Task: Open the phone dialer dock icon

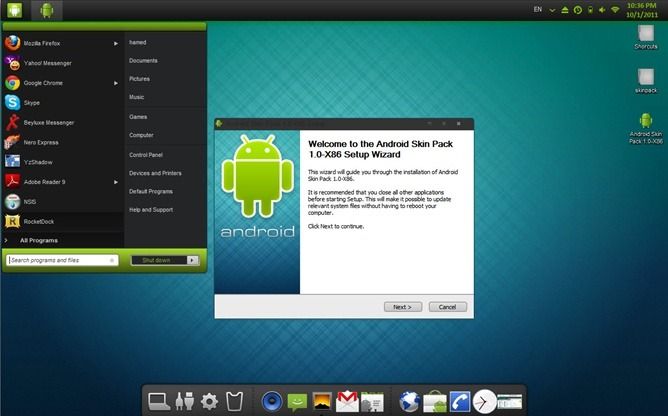Action: click(460, 402)
